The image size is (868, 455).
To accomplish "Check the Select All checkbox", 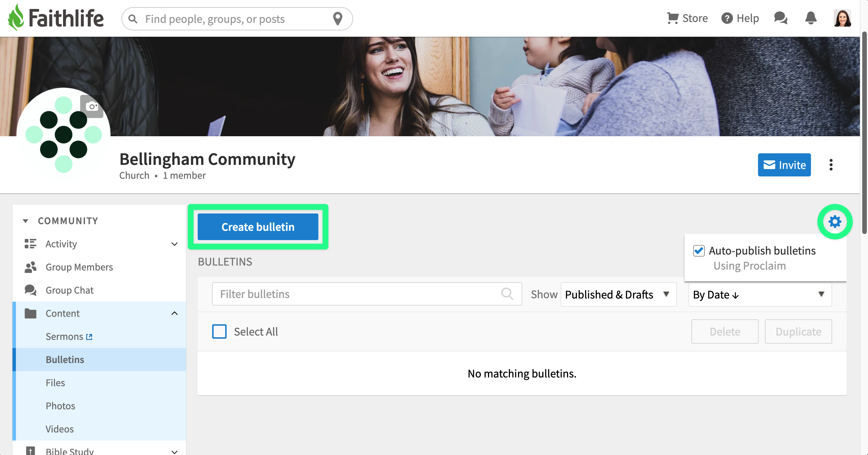I will point(219,331).
